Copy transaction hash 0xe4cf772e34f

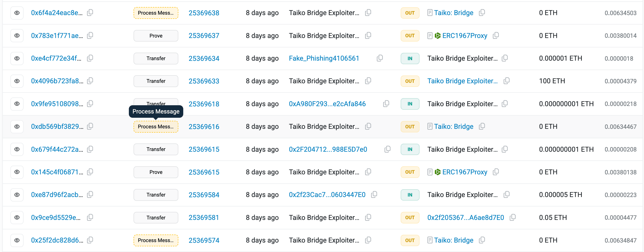click(90, 58)
